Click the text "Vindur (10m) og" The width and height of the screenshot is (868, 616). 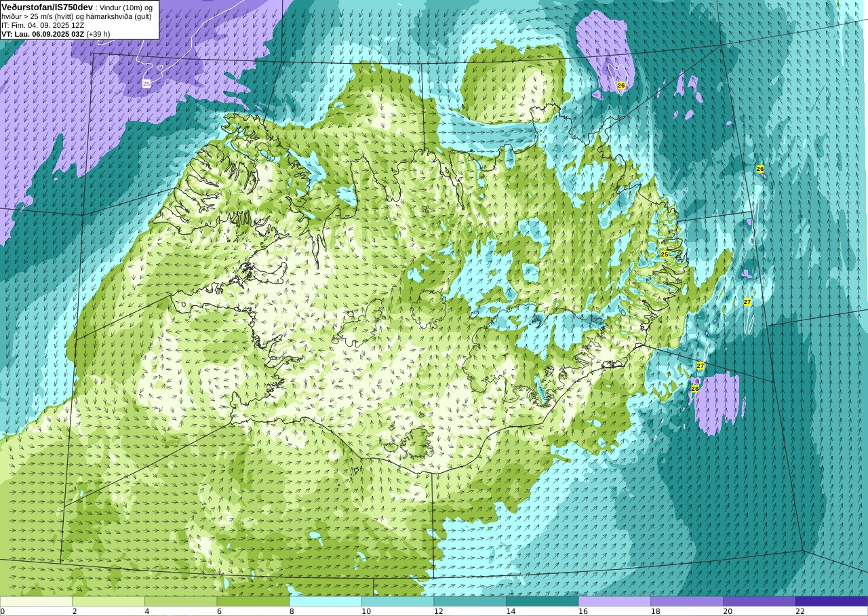[x=126, y=7]
